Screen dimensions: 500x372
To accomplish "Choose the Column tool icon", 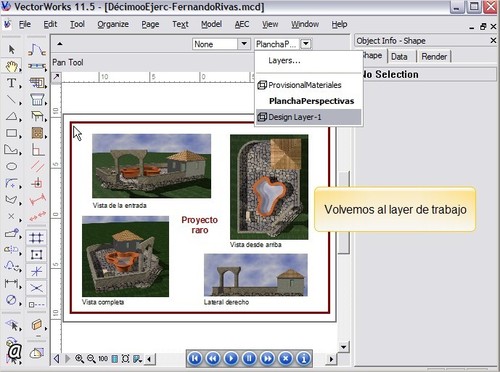I will pos(37,99).
